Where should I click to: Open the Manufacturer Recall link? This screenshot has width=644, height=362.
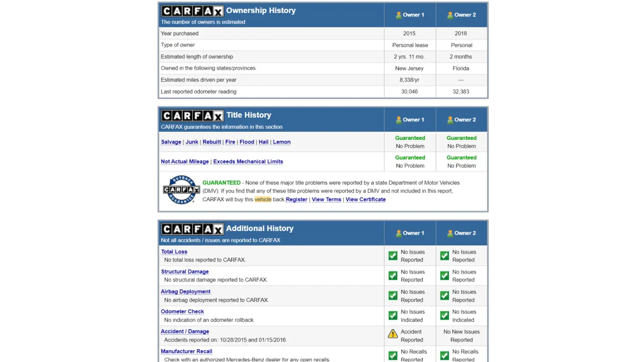[x=187, y=351]
